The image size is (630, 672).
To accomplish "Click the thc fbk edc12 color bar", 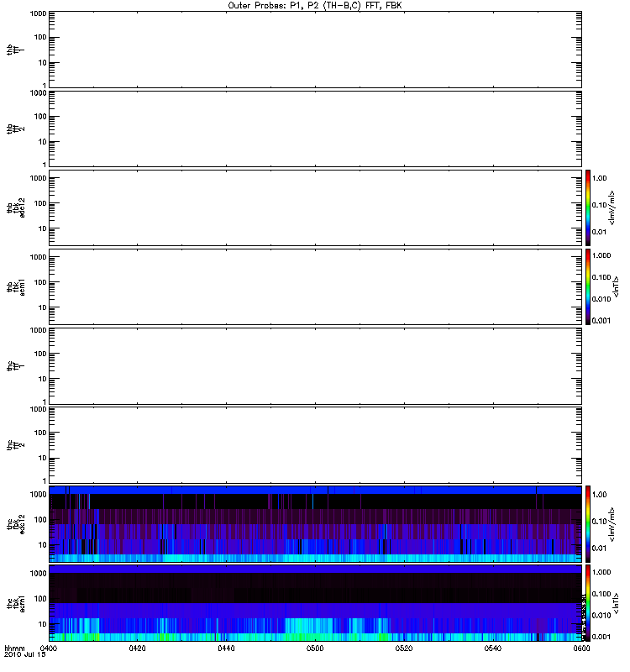I will 588,523.
